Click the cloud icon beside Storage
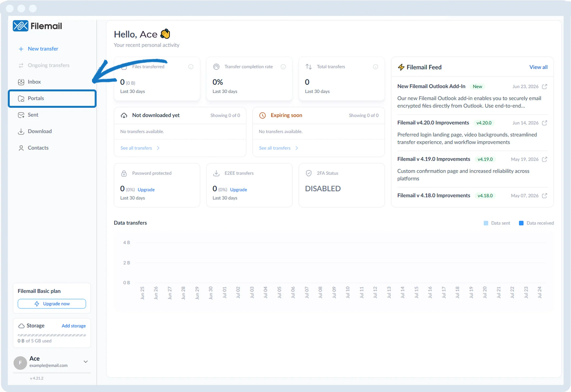This screenshot has height=392, width=571. 21,326
